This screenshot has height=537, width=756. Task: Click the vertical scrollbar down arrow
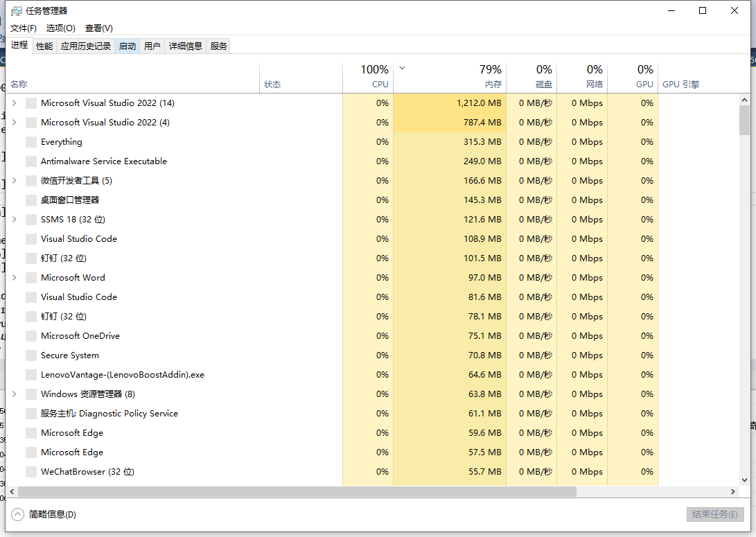[744, 480]
